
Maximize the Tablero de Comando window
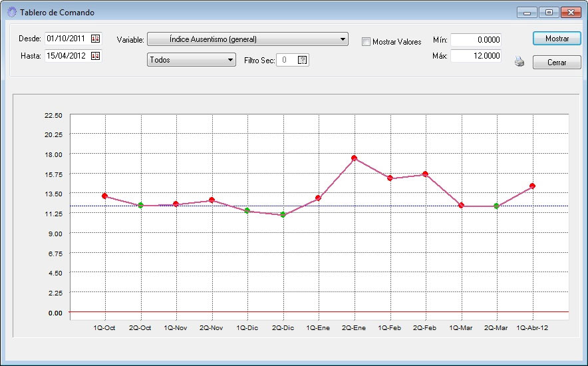549,12
